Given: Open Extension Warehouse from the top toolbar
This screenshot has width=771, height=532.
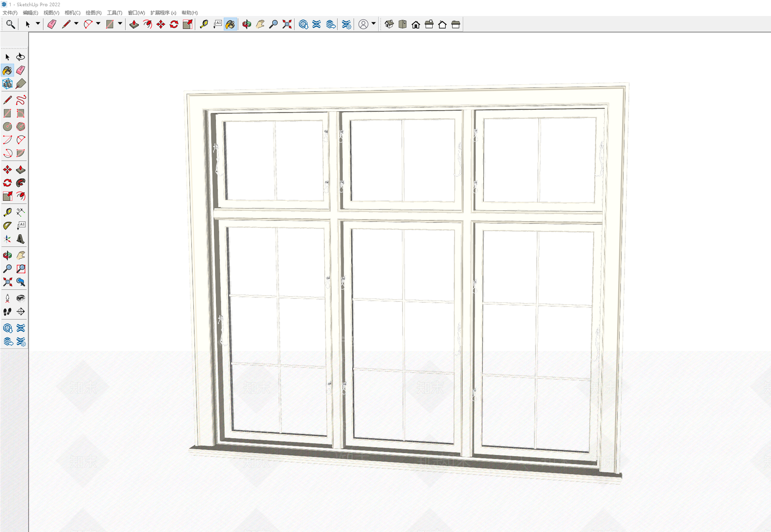Looking at the screenshot, I should (x=317, y=24).
